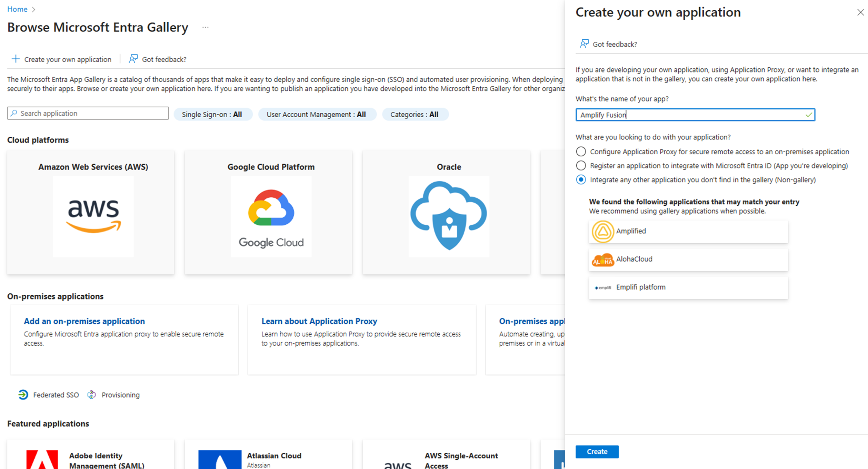Viewport: 868px width, 469px height.
Task: Click the On-premises applications section heading
Action: click(55, 296)
